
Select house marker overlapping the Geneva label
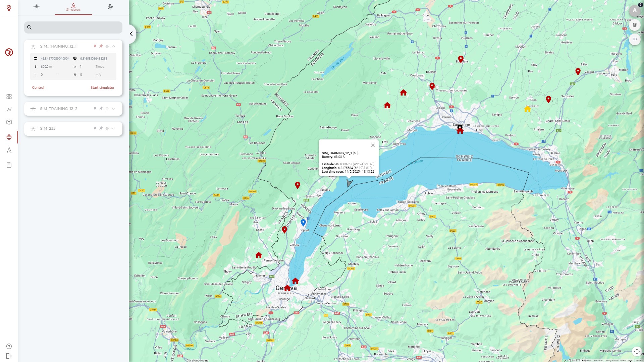point(287,288)
